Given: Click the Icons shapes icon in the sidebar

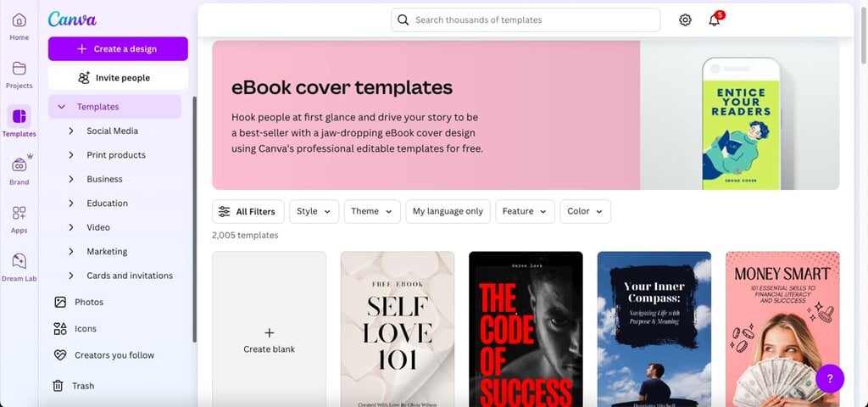Looking at the screenshot, I should tap(60, 328).
